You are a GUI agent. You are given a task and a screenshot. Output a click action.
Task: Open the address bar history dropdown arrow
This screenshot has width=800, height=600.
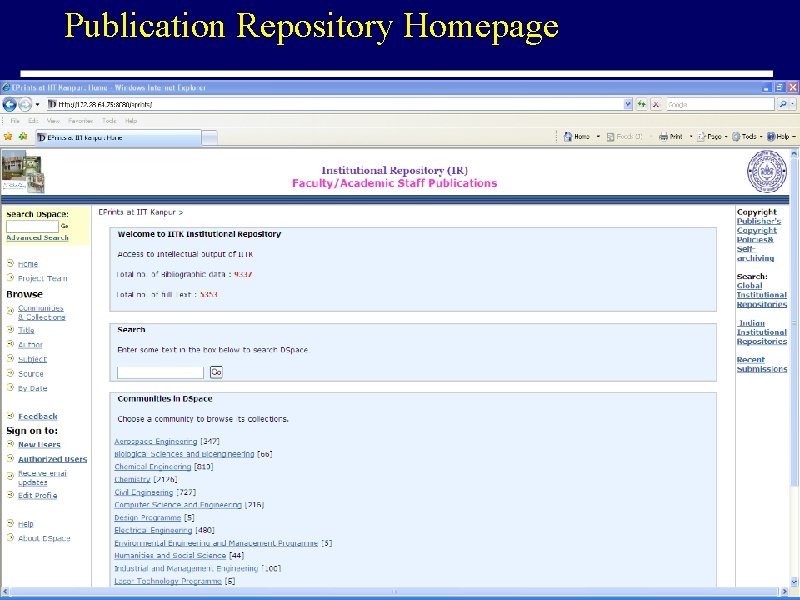pos(628,105)
